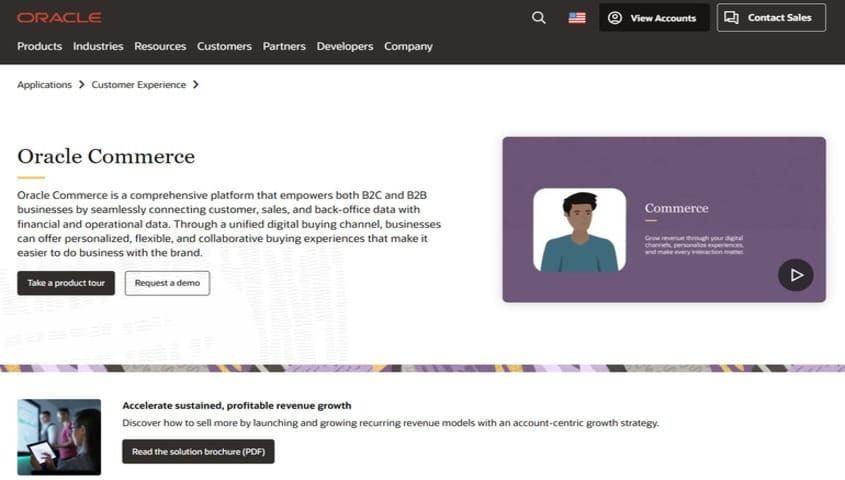Go to Applications breadcrumb link

[44, 85]
